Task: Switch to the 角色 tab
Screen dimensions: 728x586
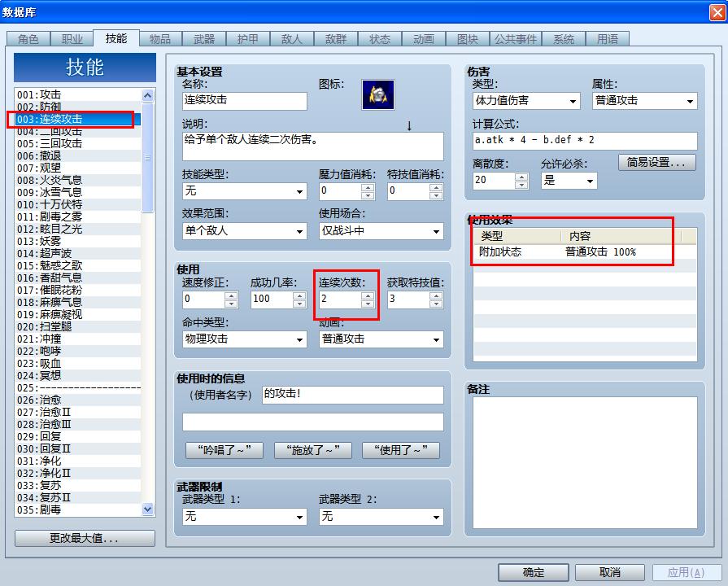Action: (x=28, y=39)
